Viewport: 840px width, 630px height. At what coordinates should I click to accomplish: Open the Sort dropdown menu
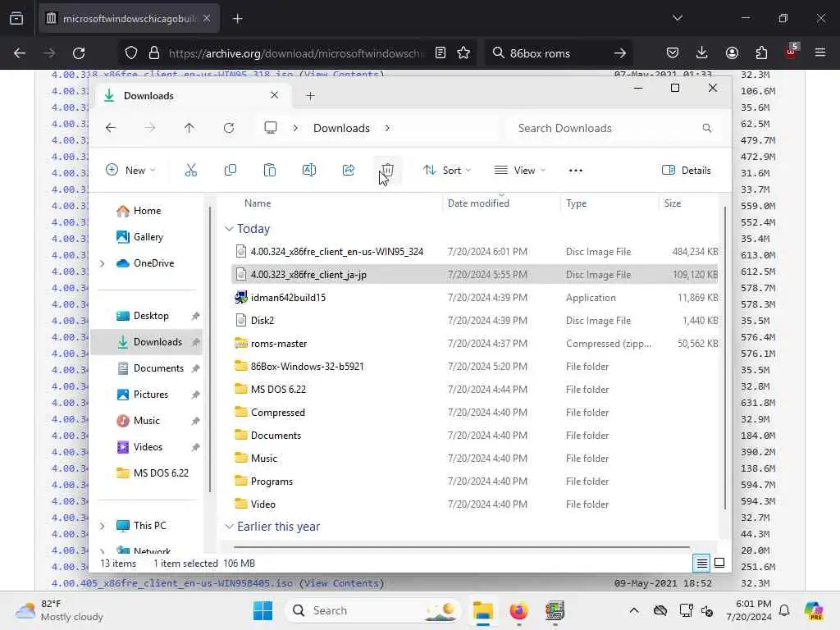pos(447,171)
